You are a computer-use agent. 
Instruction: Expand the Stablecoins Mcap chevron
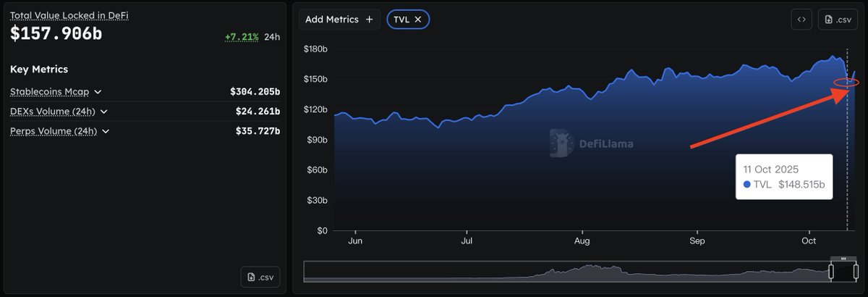(x=98, y=92)
